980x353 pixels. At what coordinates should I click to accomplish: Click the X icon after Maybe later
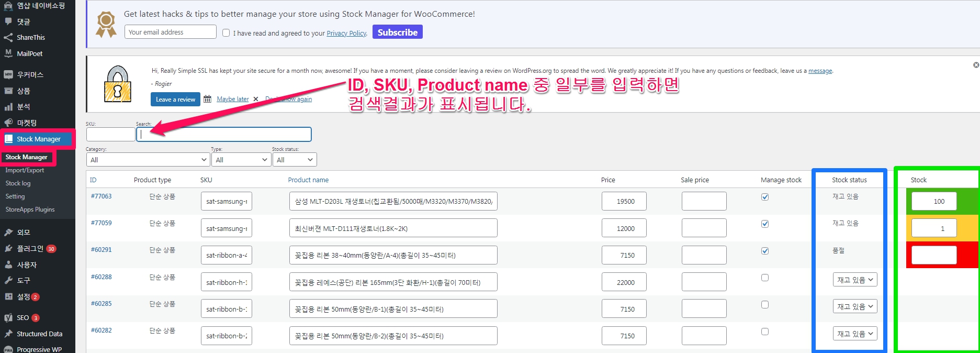tap(255, 99)
